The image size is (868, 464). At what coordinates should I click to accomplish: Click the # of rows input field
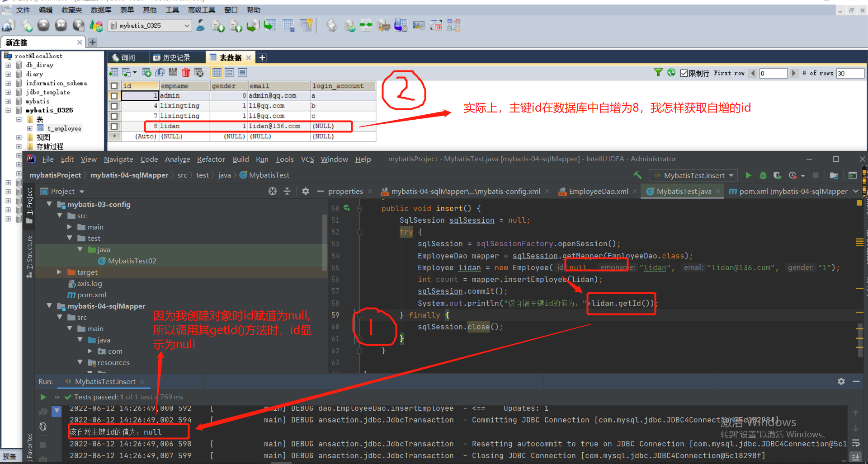[850, 73]
